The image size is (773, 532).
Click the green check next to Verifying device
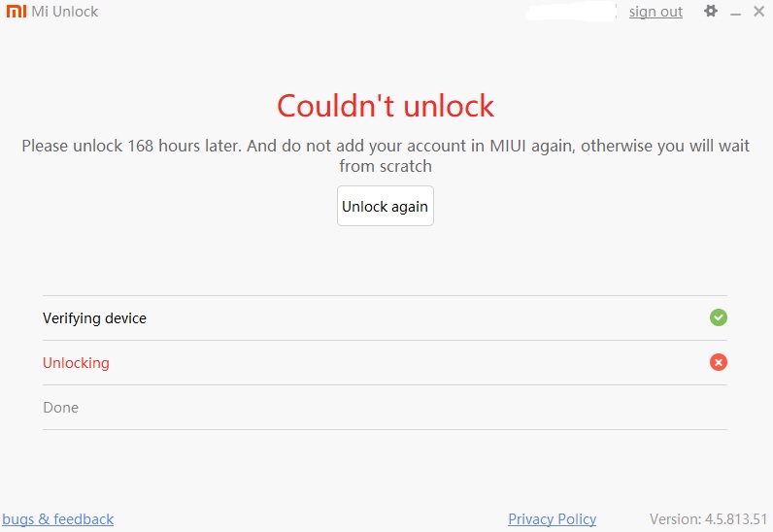pyautogui.click(x=719, y=317)
